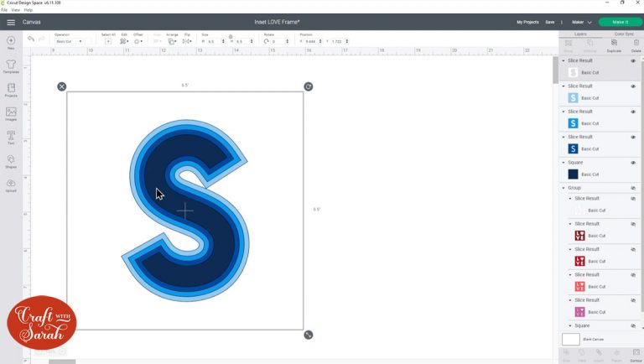Click the Rotate stepper arrows
644x364 pixels.
point(287,41)
